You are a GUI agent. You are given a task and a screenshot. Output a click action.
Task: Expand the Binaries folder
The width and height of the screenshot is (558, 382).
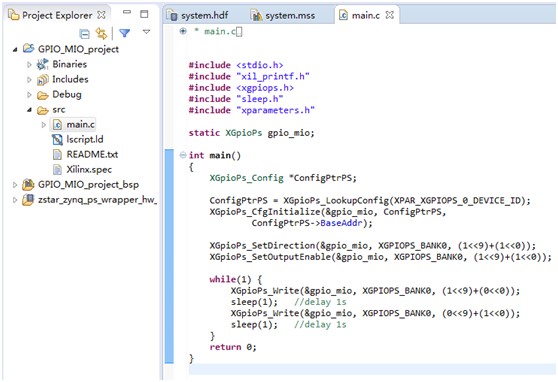(x=30, y=64)
